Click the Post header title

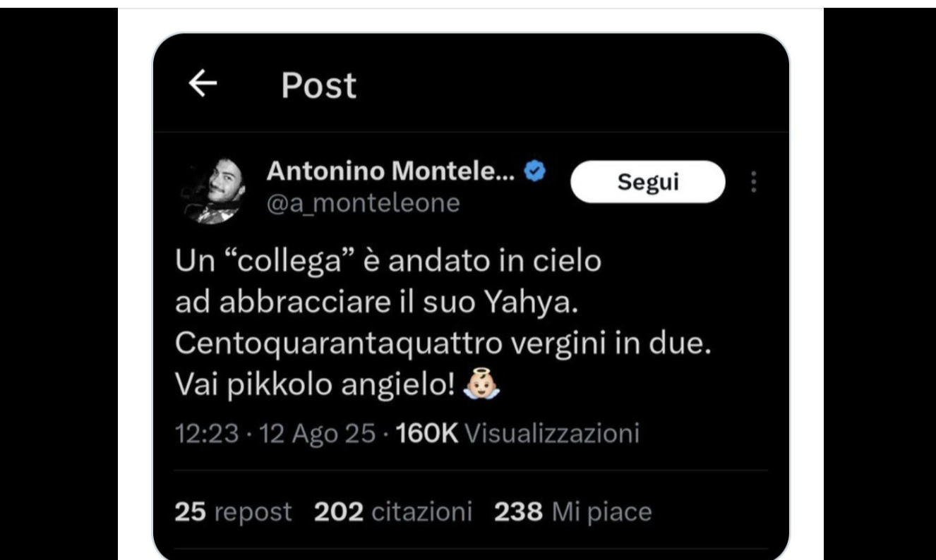pos(318,86)
